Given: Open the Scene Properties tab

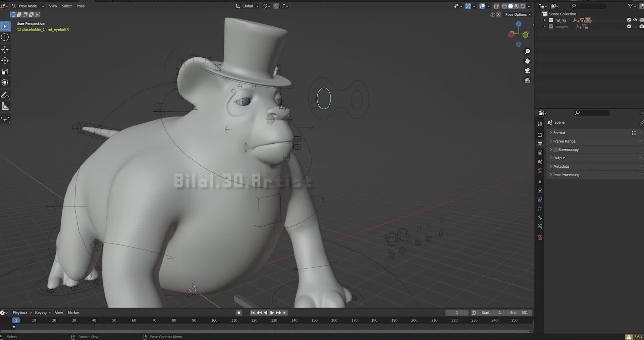Looking at the screenshot, I should coord(540,162).
